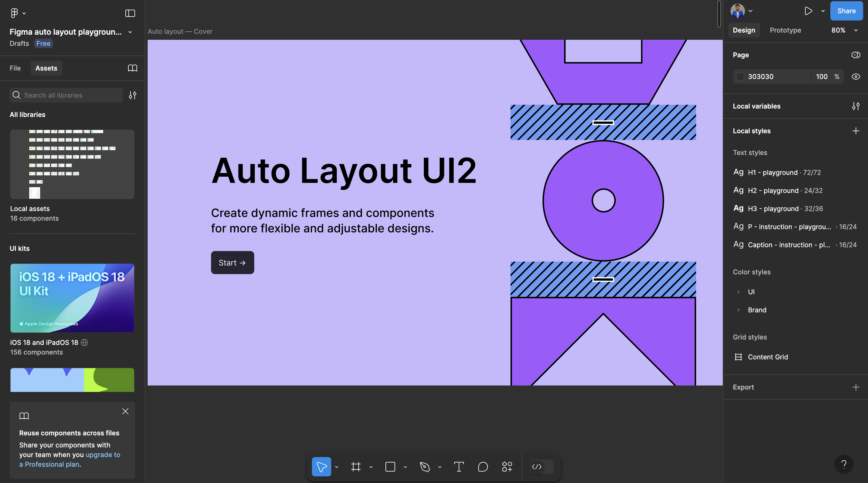868x483 pixels.
Task: Click the Content Grid style icon
Action: pos(738,357)
